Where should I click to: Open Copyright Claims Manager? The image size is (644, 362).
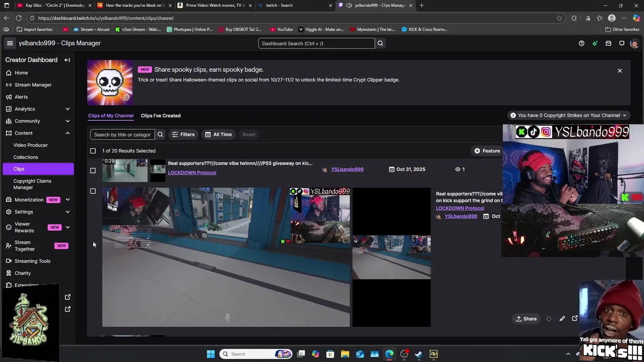tap(32, 184)
